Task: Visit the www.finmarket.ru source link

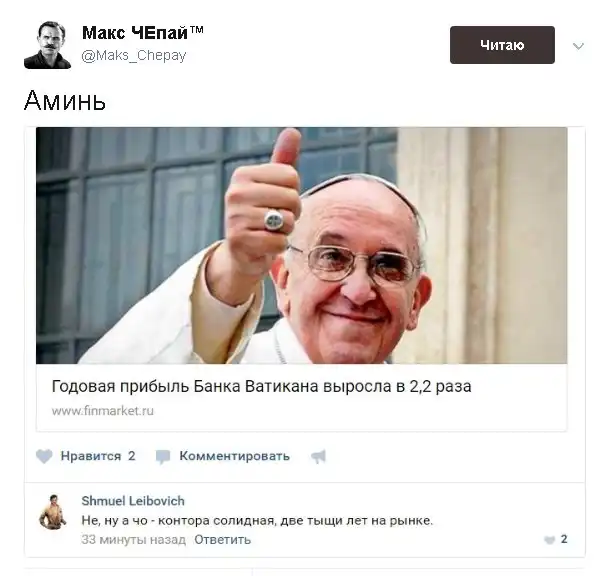Action: (103, 411)
